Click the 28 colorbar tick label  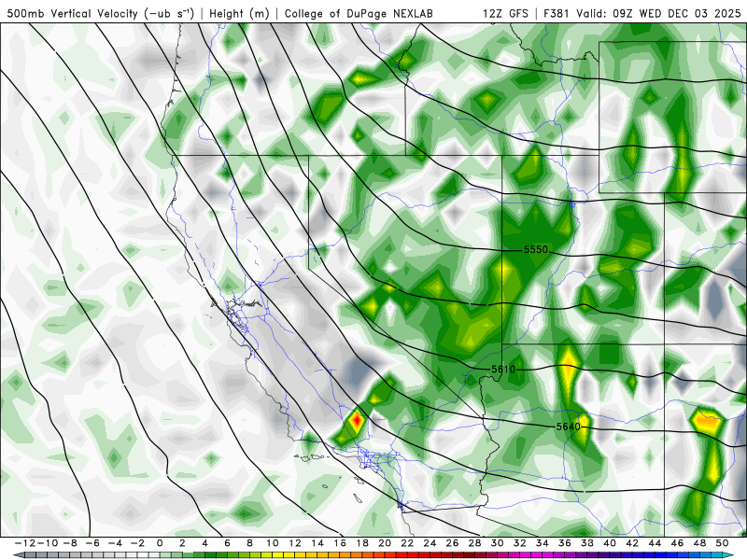point(474,543)
